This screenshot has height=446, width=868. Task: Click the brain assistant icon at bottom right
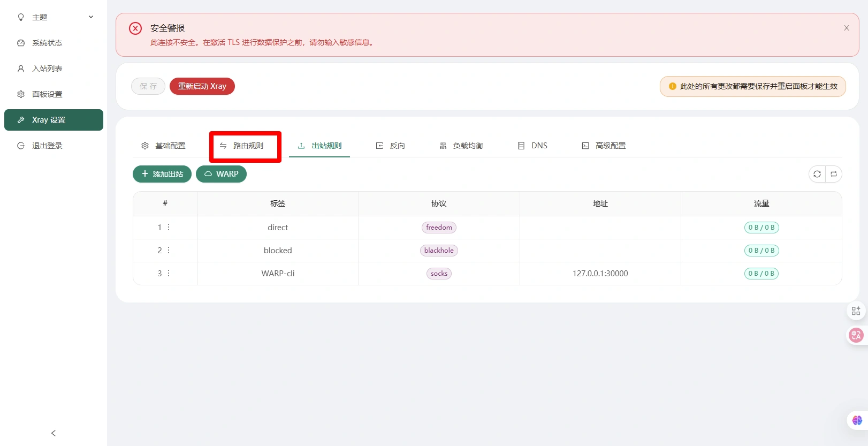(x=857, y=420)
